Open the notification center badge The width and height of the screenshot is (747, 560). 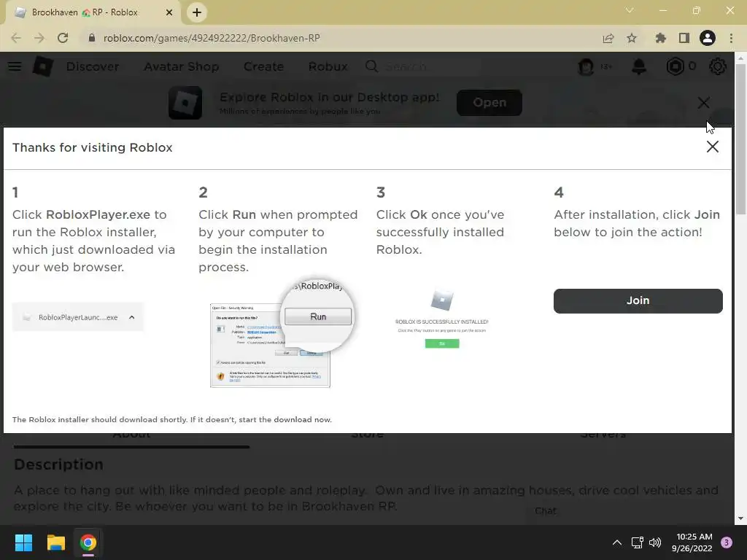coord(727,542)
